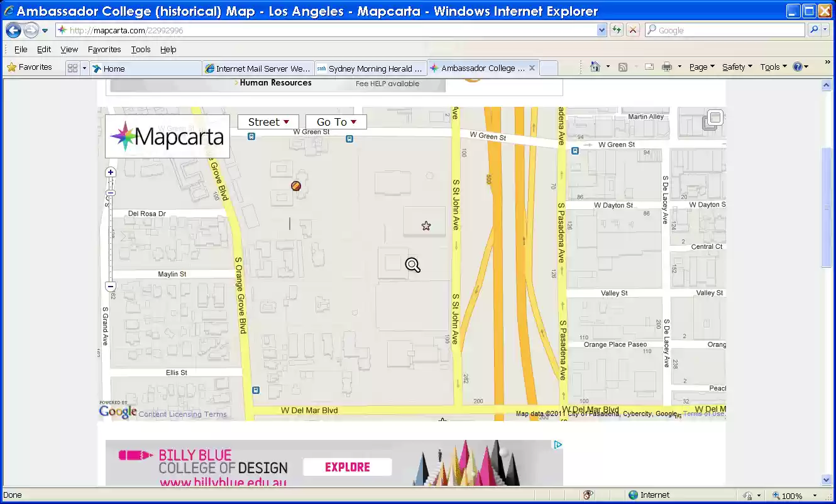Click the magnifier marker on the map
Viewport: 836px width, 504px height.
click(x=412, y=265)
